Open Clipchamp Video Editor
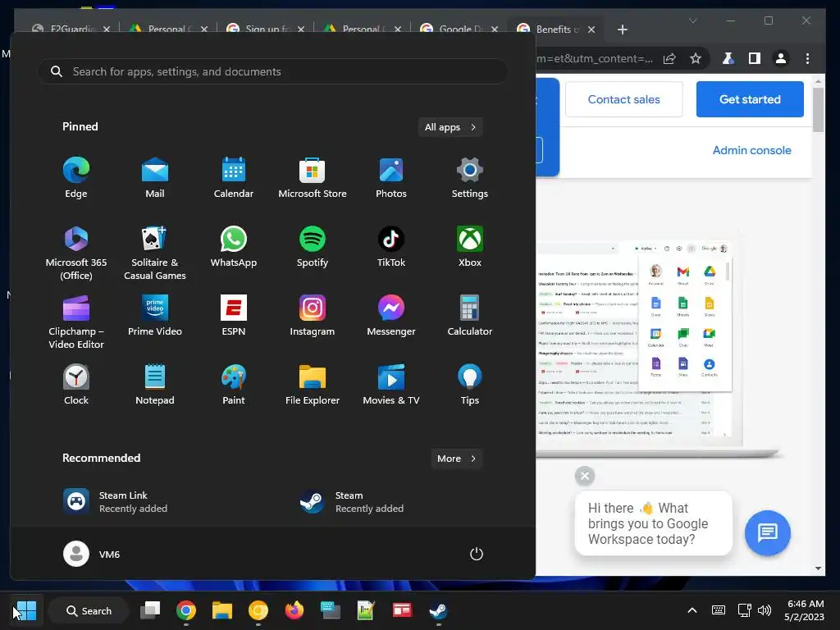 coord(76,322)
